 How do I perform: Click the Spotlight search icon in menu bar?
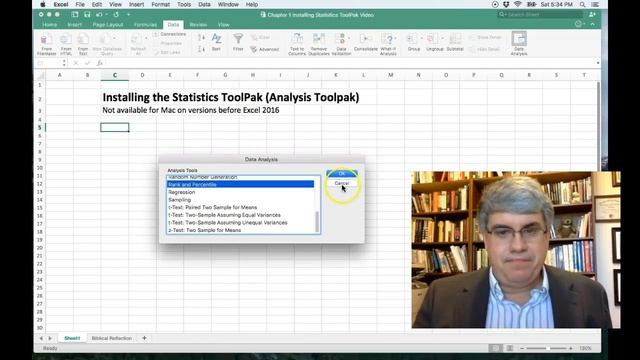coord(582,4)
